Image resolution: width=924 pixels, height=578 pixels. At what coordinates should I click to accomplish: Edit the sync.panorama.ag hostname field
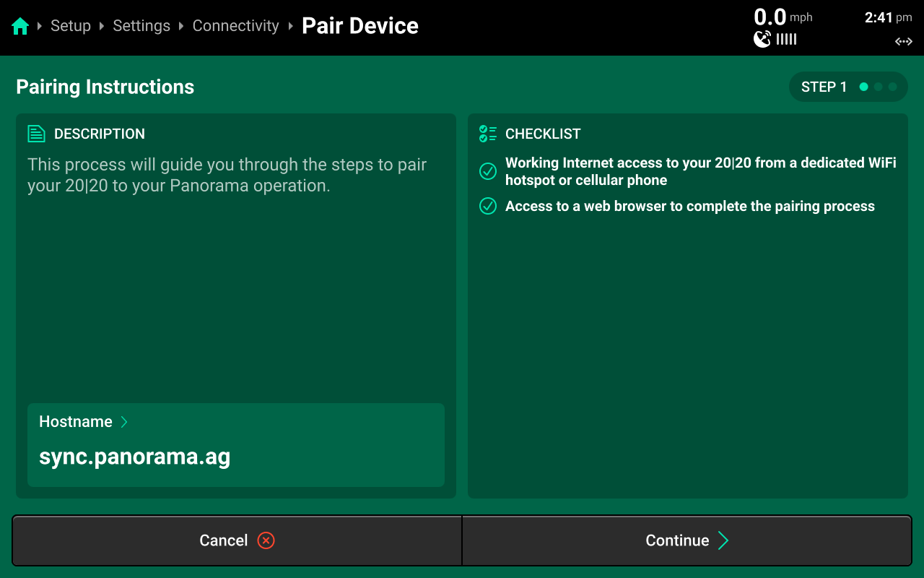(x=236, y=445)
